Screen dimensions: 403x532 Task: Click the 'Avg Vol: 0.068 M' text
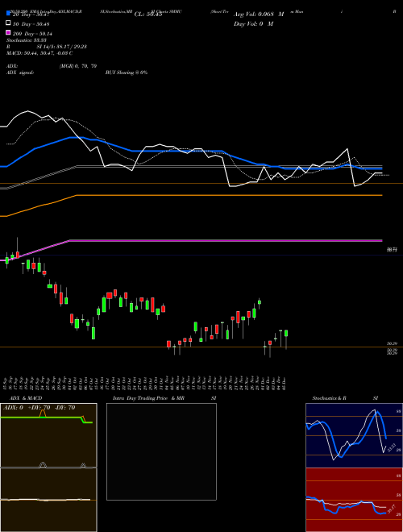(x=259, y=15)
